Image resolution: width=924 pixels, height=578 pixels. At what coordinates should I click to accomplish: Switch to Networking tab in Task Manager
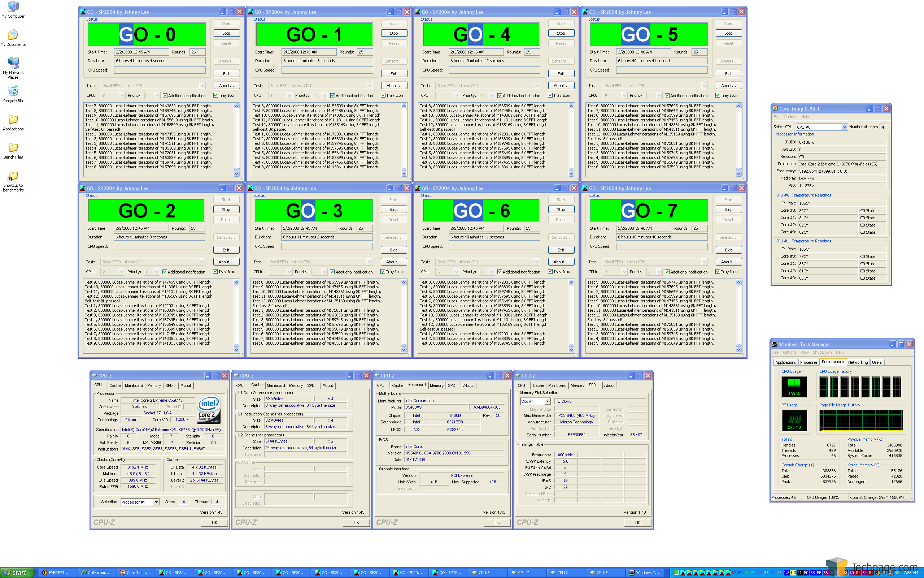(858, 362)
